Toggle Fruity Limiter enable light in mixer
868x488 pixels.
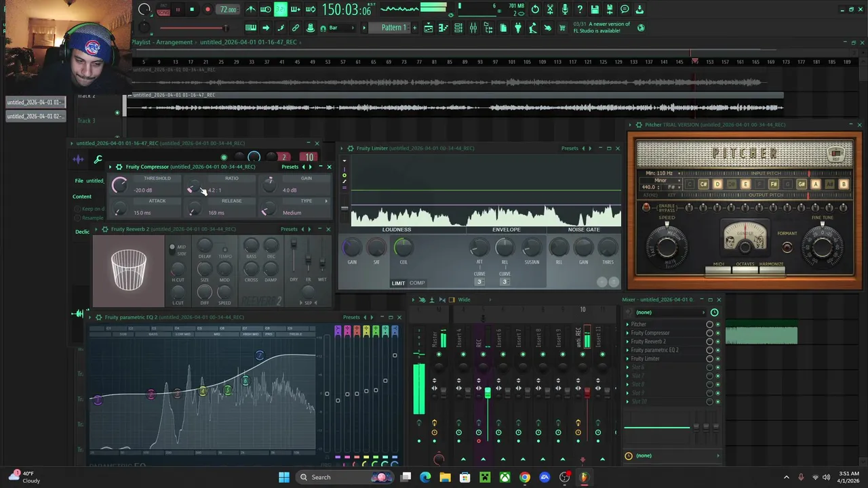(717, 359)
